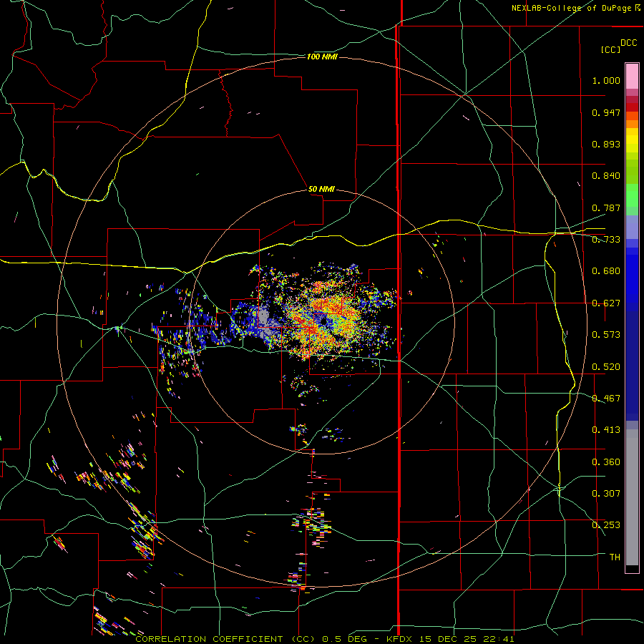Click the 0.360 scale value
This screenshot has height=644, width=644.
[606, 462]
